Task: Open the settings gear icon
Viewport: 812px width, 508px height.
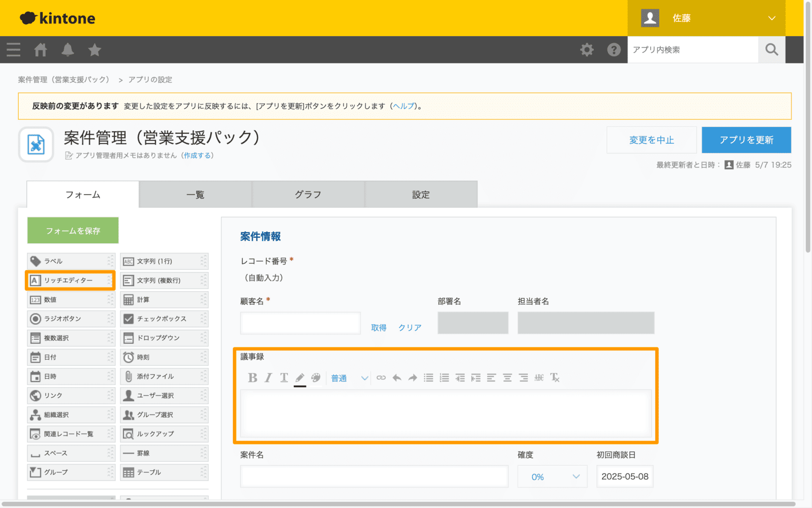Action: [x=587, y=50]
